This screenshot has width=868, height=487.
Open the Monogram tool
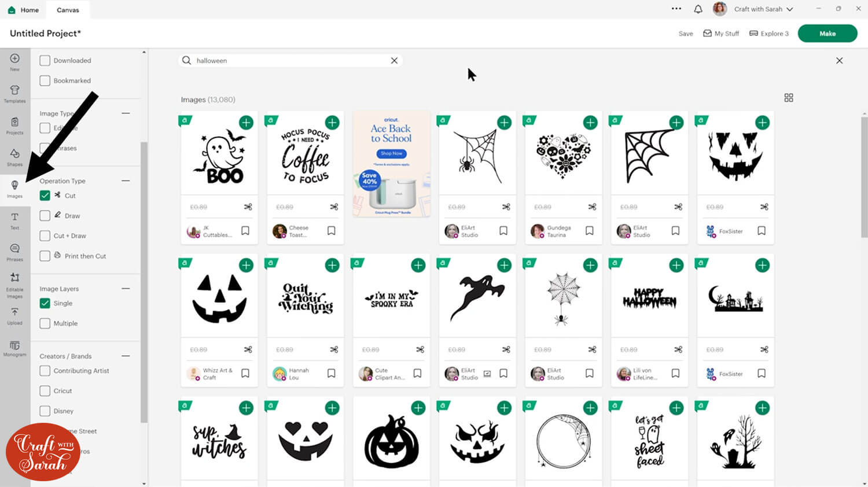pyautogui.click(x=15, y=349)
